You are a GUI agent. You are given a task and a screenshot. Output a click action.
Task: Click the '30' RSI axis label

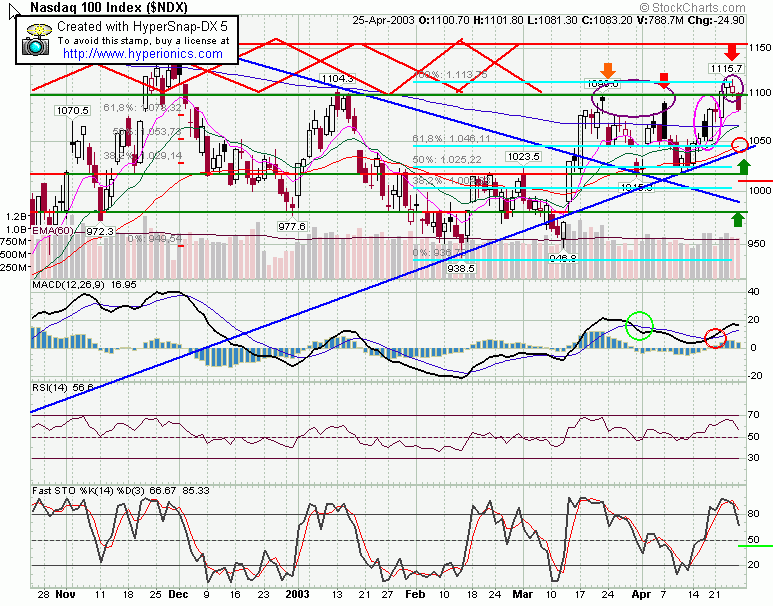tap(754, 458)
